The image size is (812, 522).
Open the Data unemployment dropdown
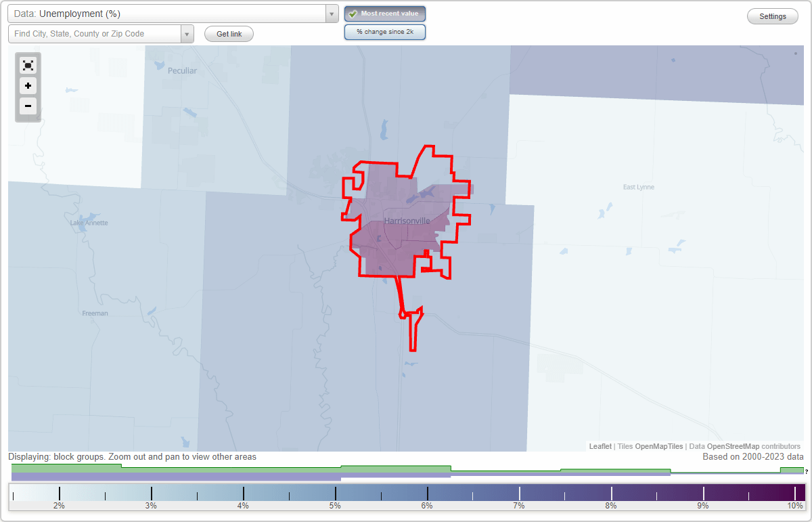pos(169,13)
